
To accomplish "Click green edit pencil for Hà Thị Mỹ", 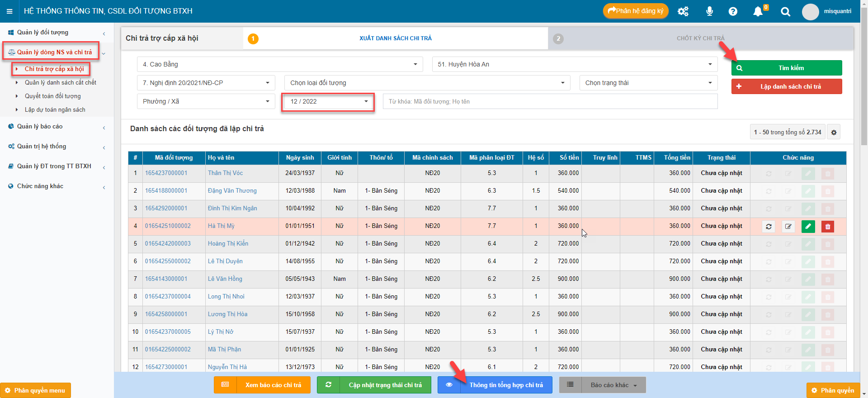I will [x=808, y=226].
